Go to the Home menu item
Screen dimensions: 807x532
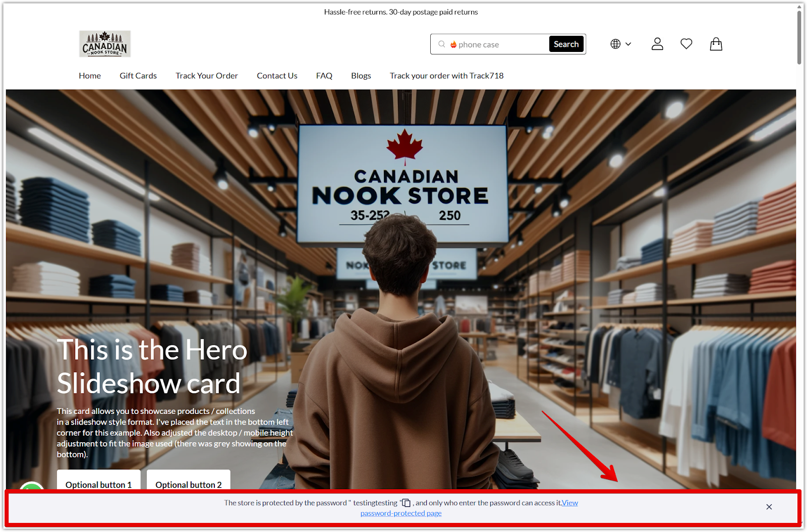(90, 76)
